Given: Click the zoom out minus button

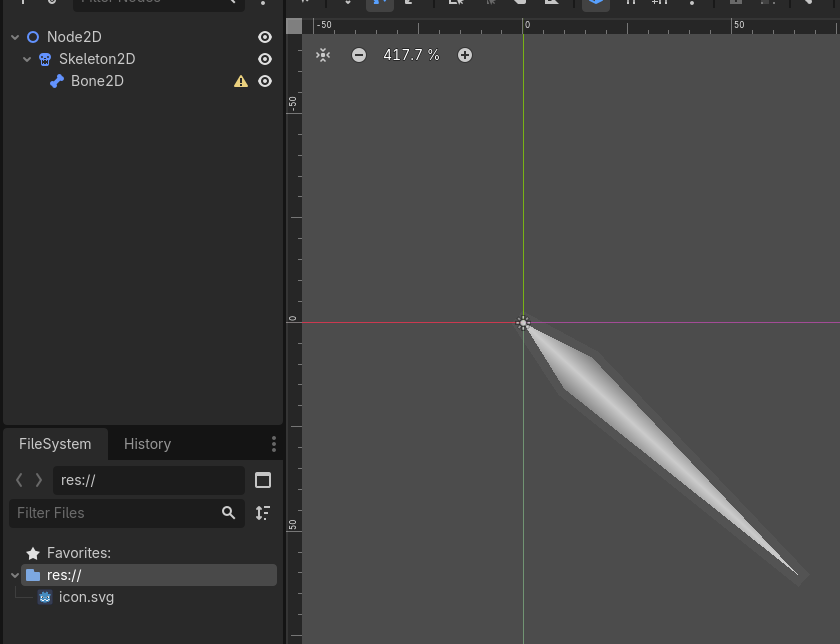Looking at the screenshot, I should click(x=359, y=55).
